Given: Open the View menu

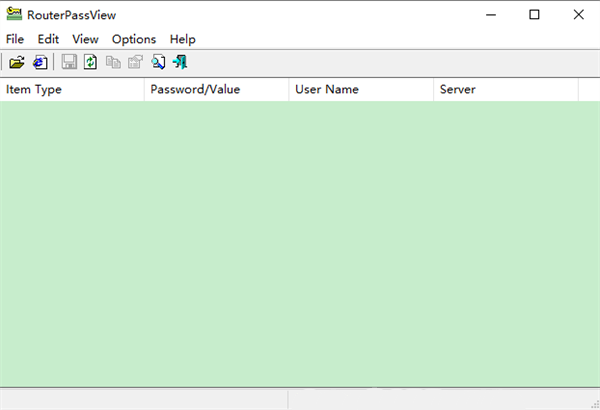Looking at the screenshot, I should point(85,39).
